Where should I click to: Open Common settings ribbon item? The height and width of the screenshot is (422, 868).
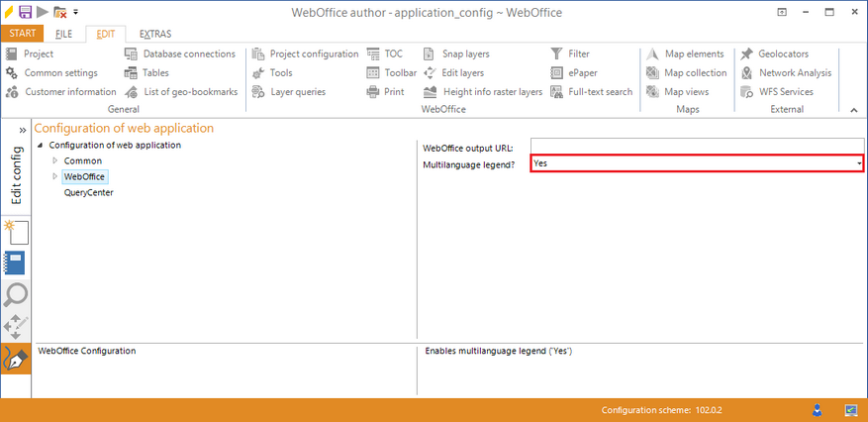51,72
